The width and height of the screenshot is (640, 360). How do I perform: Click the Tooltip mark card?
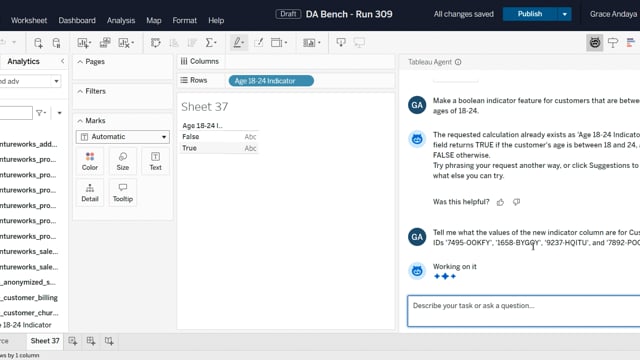122,193
